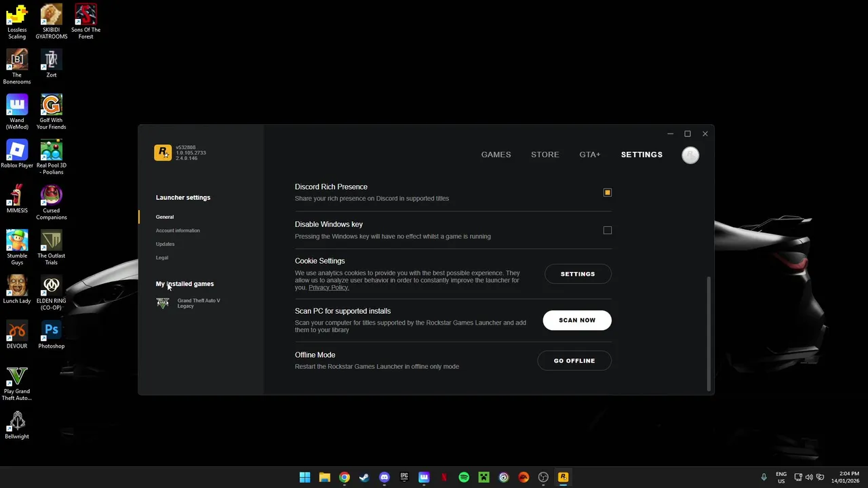Uncheck Discord Rich Presence checkbox
Viewport: 868px width, 488px height.
[x=608, y=192]
